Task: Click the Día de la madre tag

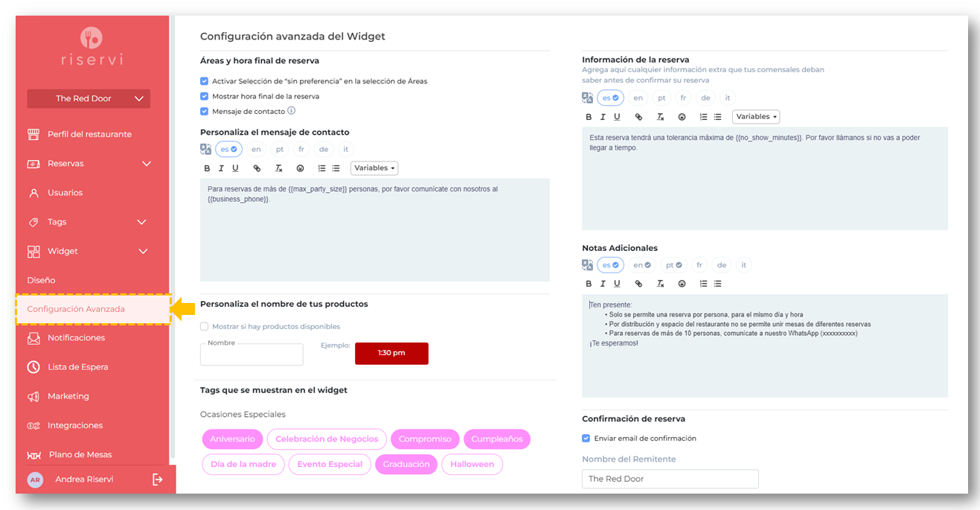Action: click(243, 465)
